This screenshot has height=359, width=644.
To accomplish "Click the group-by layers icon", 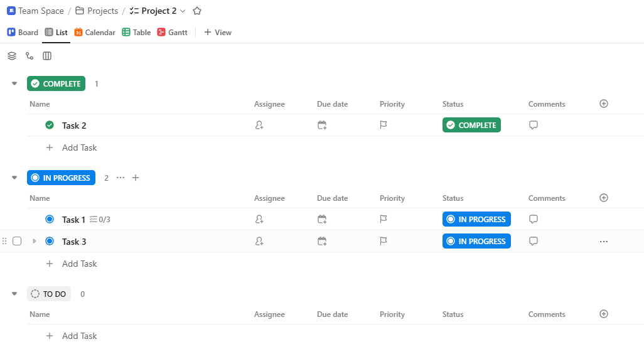I will [x=12, y=56].
